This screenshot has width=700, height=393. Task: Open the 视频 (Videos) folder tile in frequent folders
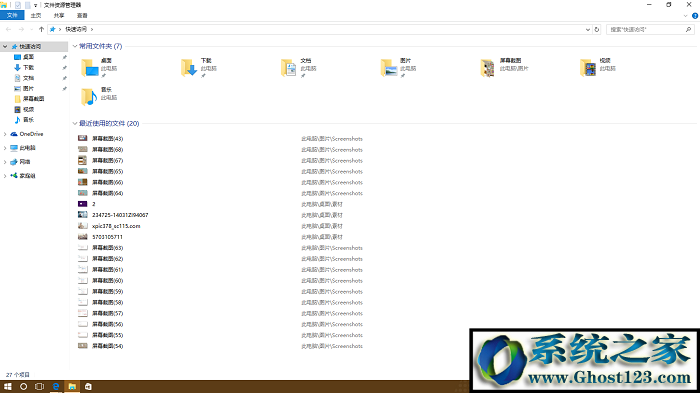click(x=598, y=67)
